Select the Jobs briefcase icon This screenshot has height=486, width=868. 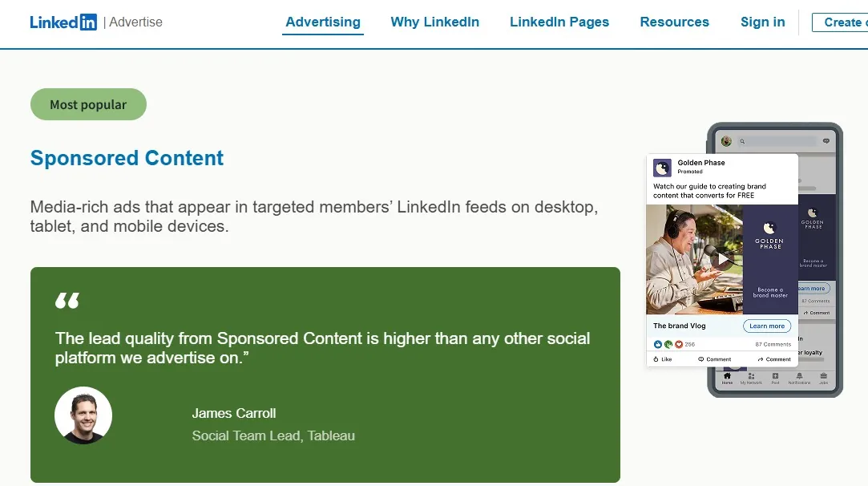point(823,375)
